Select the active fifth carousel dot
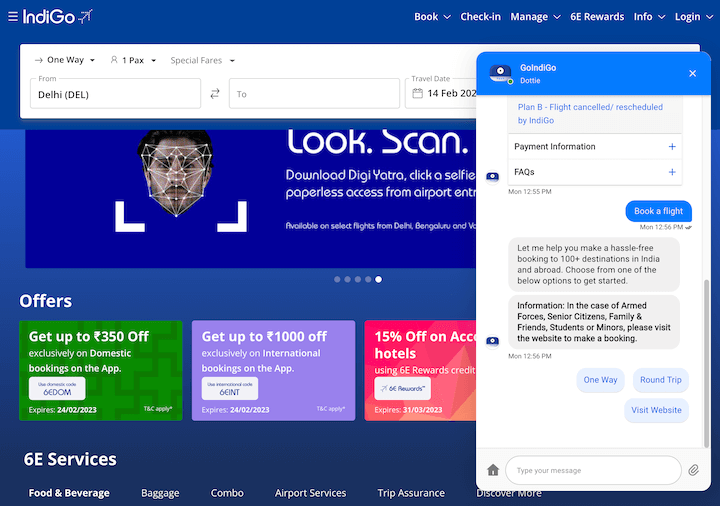720x506 pixels. pos(378,279)
